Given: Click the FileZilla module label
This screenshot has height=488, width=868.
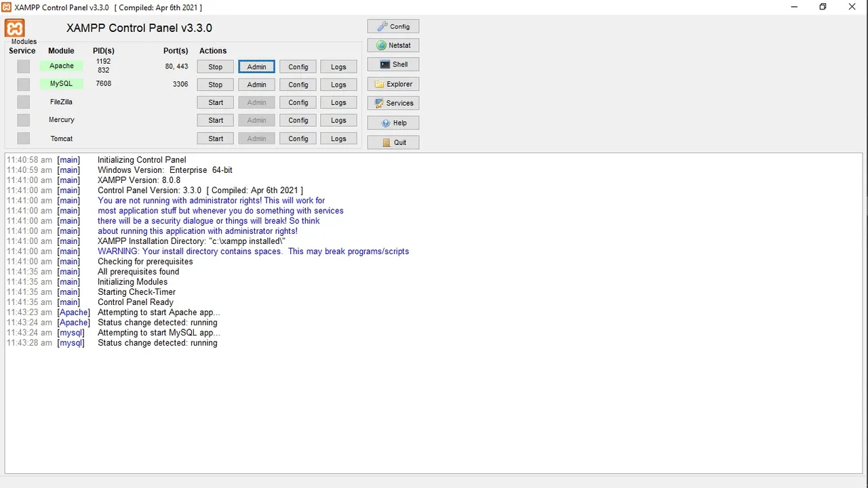Looking at the screenshot, I should (61, 102).
